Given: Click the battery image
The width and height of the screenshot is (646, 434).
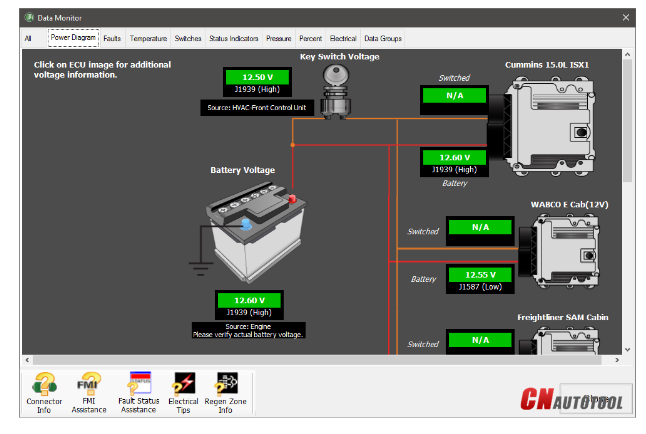Looking at the screenshot, I should 255,233.
